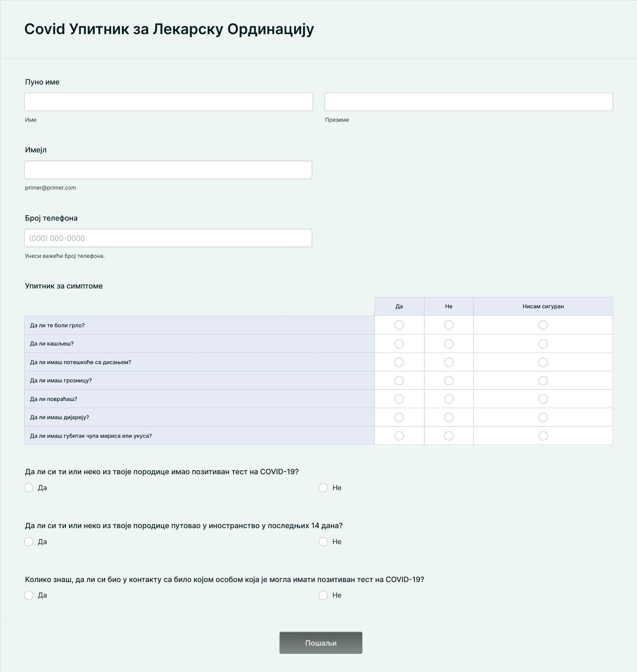
Task: Choose Не for traveled abroad last 14 days
Action: [323, 542]
